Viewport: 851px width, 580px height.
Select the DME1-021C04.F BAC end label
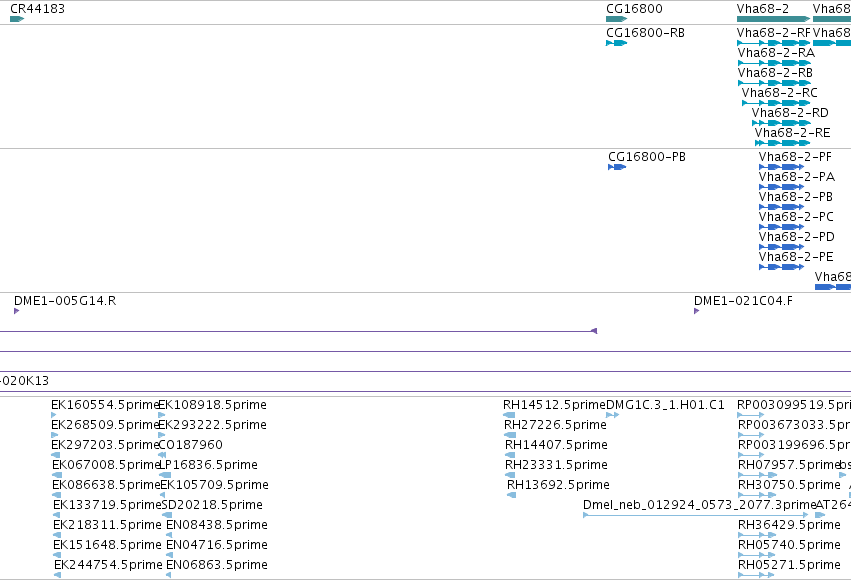pyautogui.click(x=743, y=301)
